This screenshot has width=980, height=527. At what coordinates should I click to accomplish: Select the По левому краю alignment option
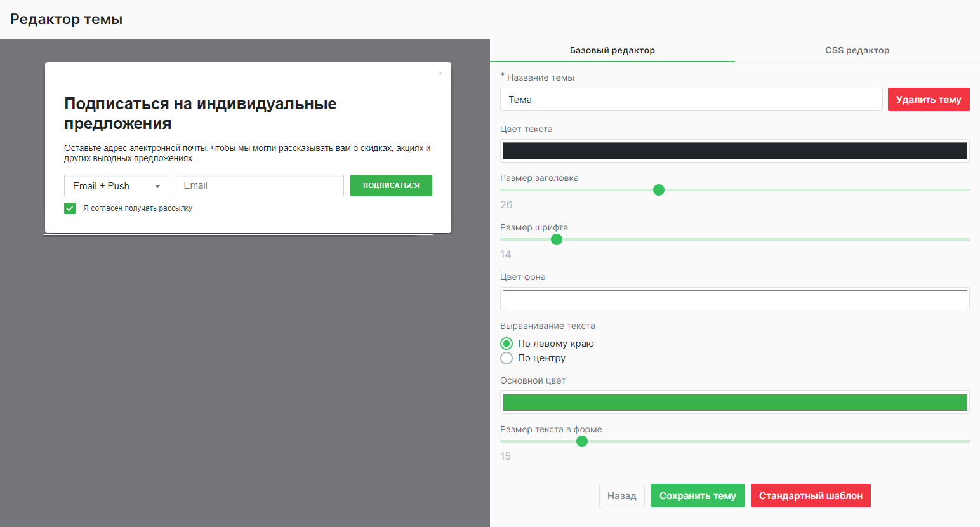[507, 343]
